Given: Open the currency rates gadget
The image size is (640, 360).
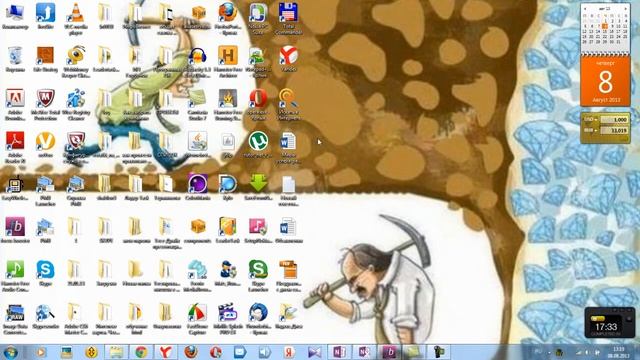Looking at the screenshot, I should pyautogui.click(x=605, y=128).
